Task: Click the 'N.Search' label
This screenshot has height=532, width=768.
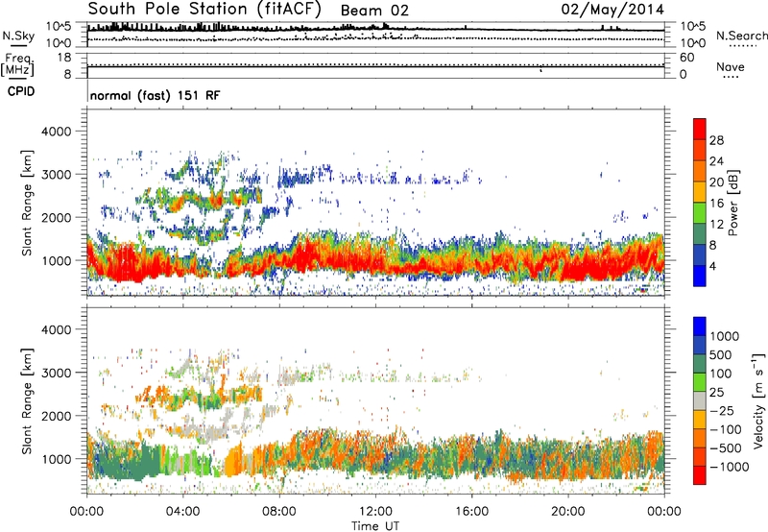Action: (741, 36)
